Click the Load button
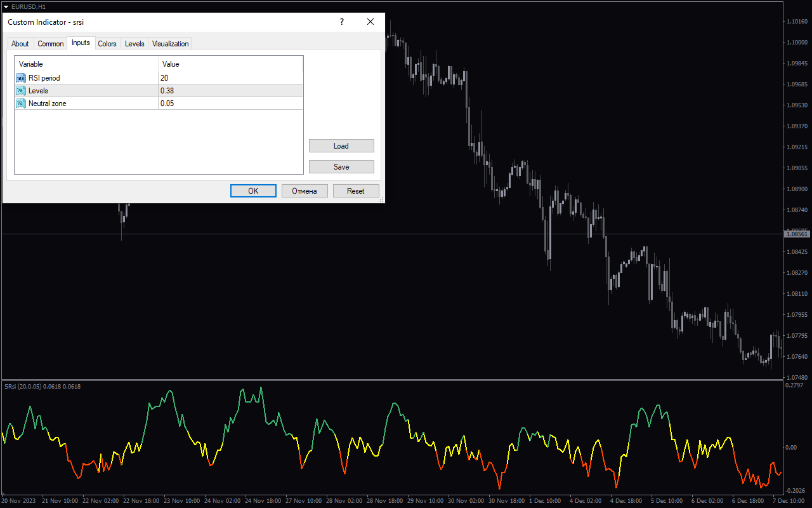 [x=341, y=146]
